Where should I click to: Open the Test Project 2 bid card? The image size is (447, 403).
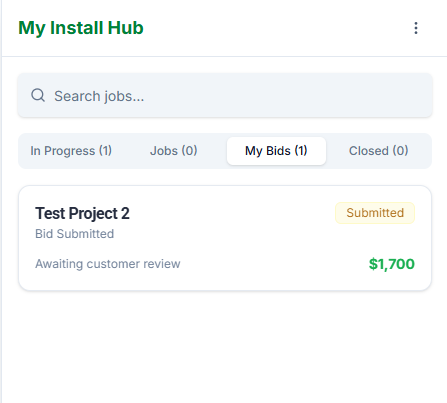click(x=225, y=238)
